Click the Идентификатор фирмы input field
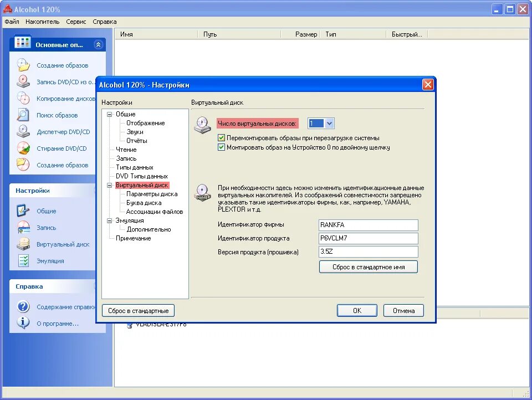 [x=369, y=225]
